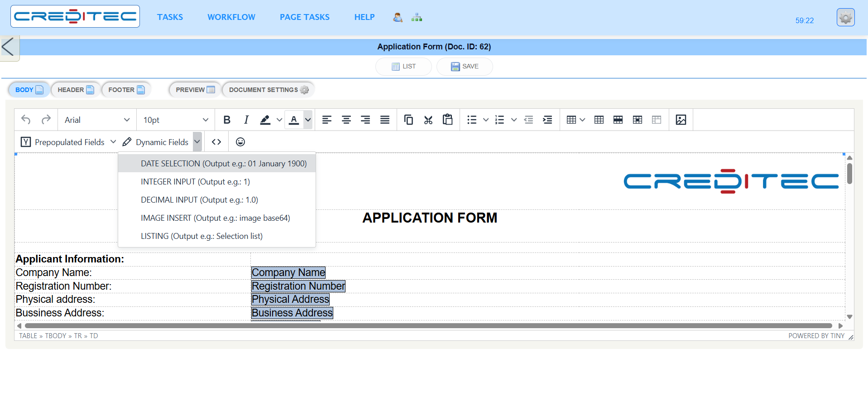Open the Table menu dropdown
The width and height of the screenshot is (868, 393).
pos(576,120)
